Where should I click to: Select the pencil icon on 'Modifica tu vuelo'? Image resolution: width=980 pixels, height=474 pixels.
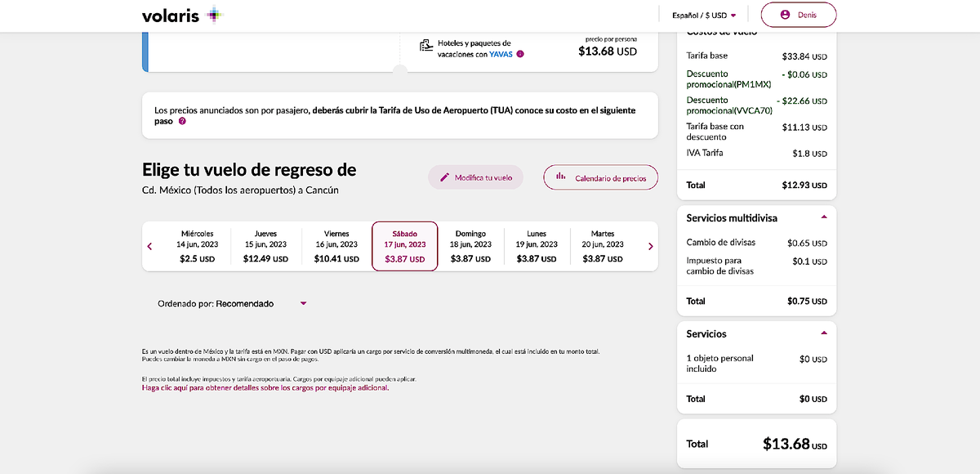click(x=444, y=177)
